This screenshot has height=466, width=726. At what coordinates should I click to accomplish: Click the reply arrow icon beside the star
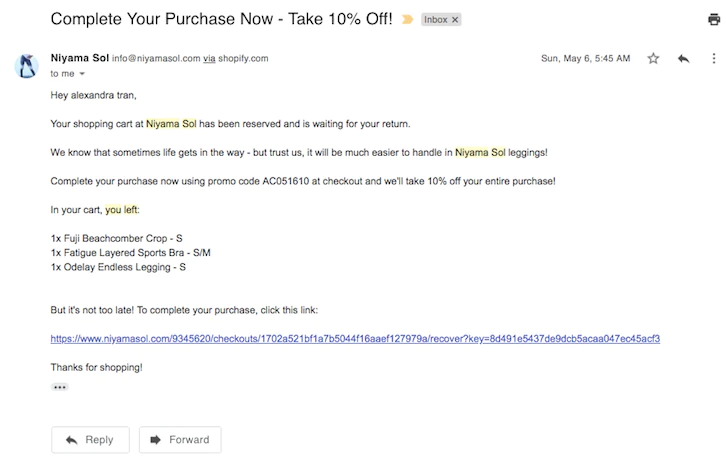point(683,59)
